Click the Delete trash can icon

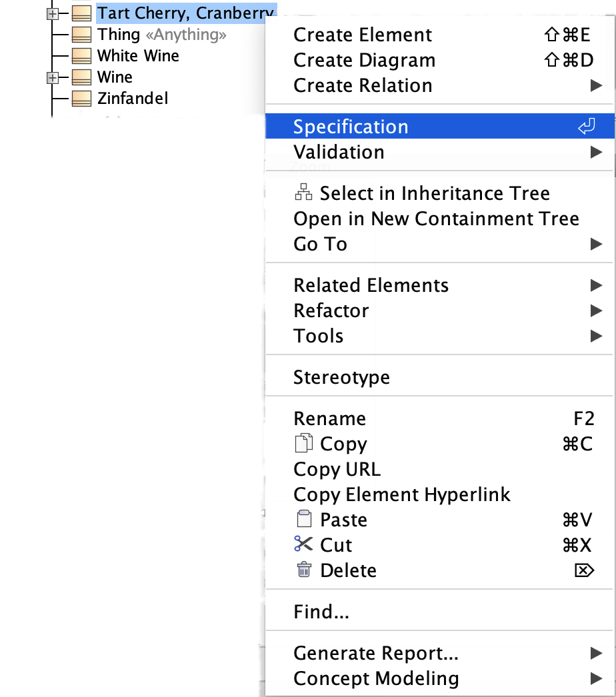[x=303, y=570]
